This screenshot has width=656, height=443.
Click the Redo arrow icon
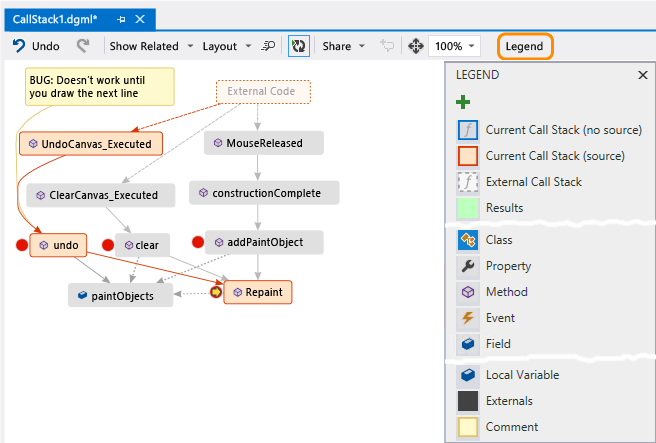coord(83,46)
